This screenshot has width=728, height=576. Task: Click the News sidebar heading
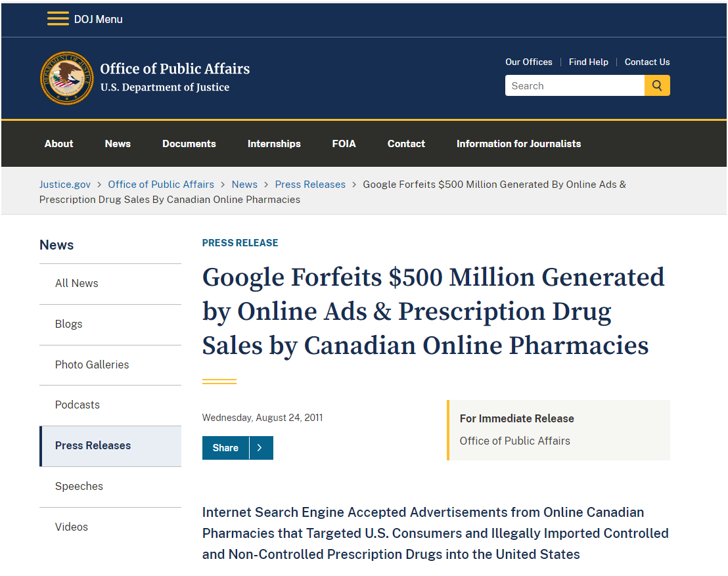(x=57, y=245)
